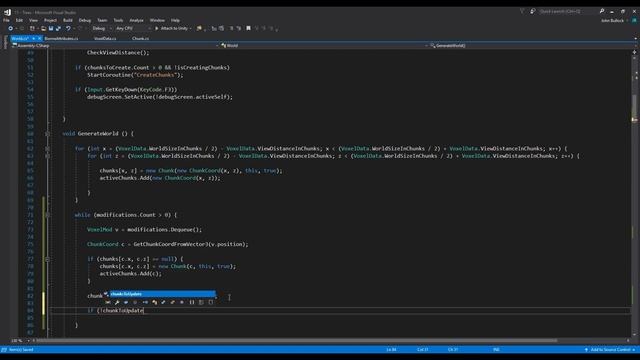Screen dimensions: 640x360
Task: Click the account avatar icon
Action: click(x=634, y=20)
